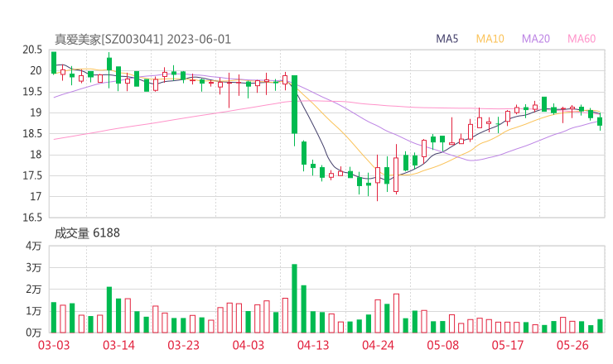Click the 03-23 date axis label
613x364 pixels.
[x=183, y=345]
